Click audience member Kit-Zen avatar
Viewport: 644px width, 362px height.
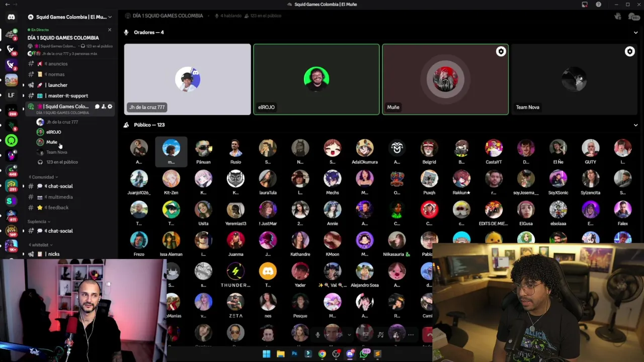pos(171,179)
